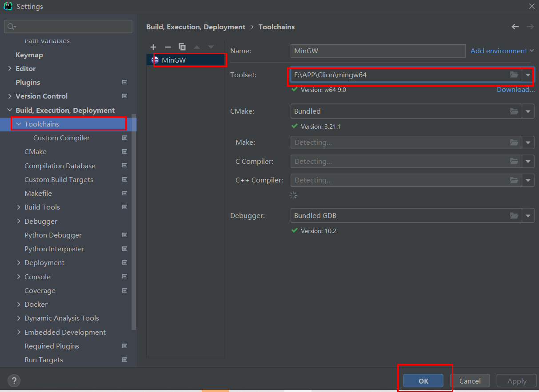
Task: Click project-level icon next to Plugins
Action: (x=125, y=82)
